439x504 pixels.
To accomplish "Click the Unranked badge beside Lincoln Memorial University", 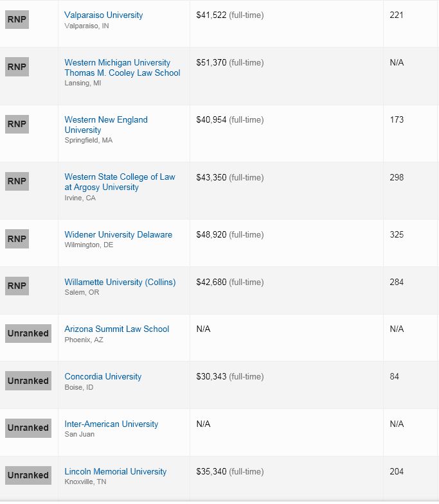I will 28,475.
